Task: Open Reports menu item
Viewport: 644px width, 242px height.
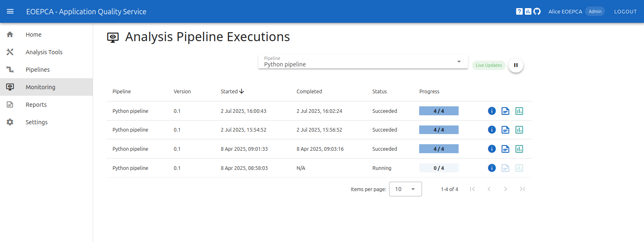Action: [x=46, y=105]
